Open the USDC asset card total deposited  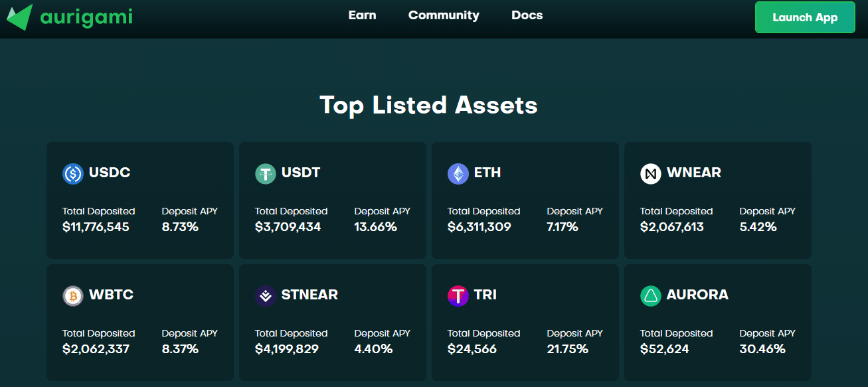(x=98, y=220)
